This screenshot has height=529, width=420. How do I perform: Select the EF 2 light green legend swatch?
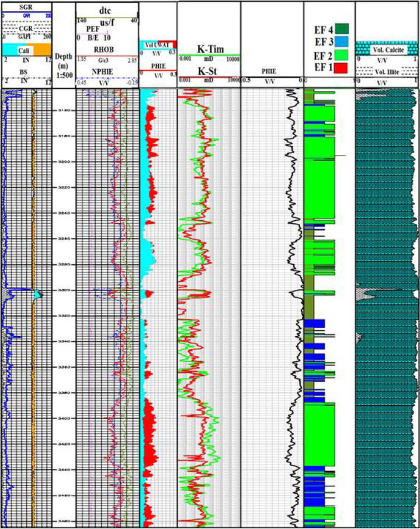click(x=342, y=54)
